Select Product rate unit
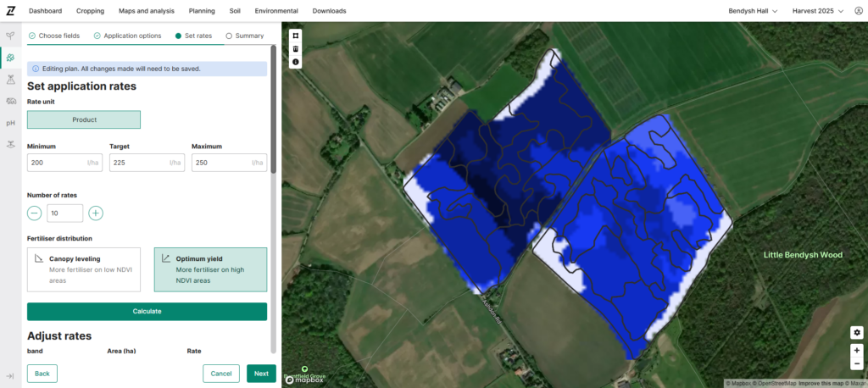 tap(84, 119)
